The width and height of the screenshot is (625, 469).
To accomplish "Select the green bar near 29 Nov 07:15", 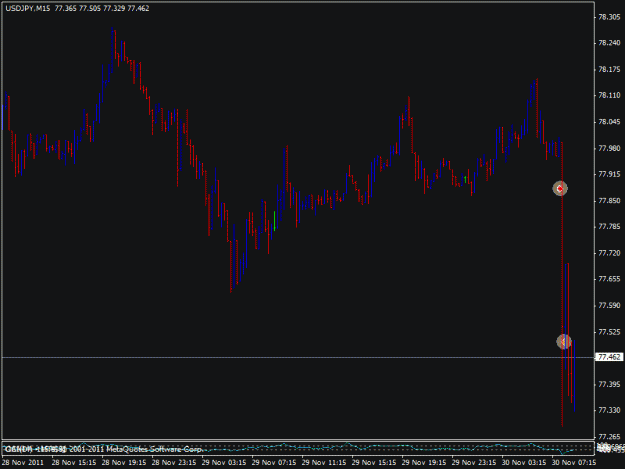I will coord(275,221).
